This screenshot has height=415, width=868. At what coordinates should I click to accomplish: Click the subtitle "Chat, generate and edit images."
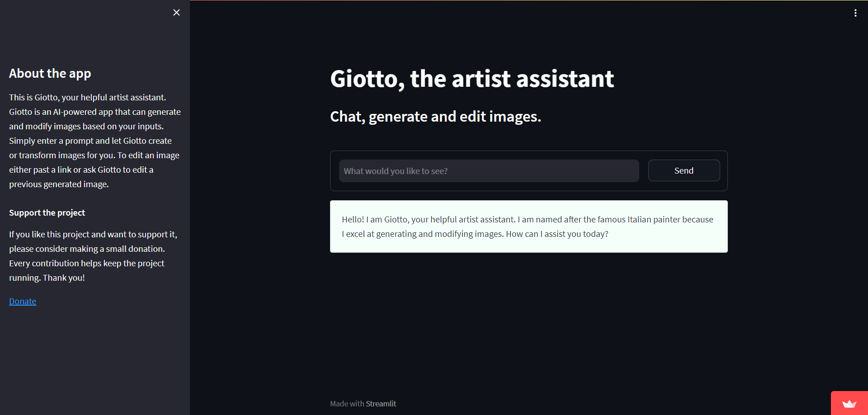click(435, 116)
